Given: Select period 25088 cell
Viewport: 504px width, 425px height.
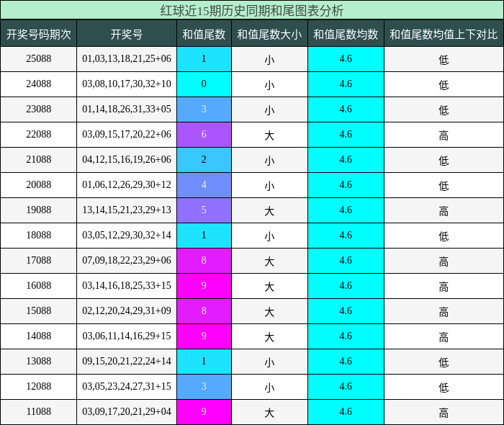Looking at the screenshot, I should pos(39,59).
